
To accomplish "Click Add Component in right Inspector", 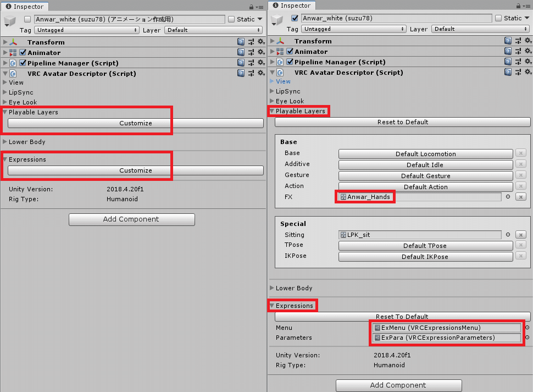I will pyautogui.click(x=398, y=385).
